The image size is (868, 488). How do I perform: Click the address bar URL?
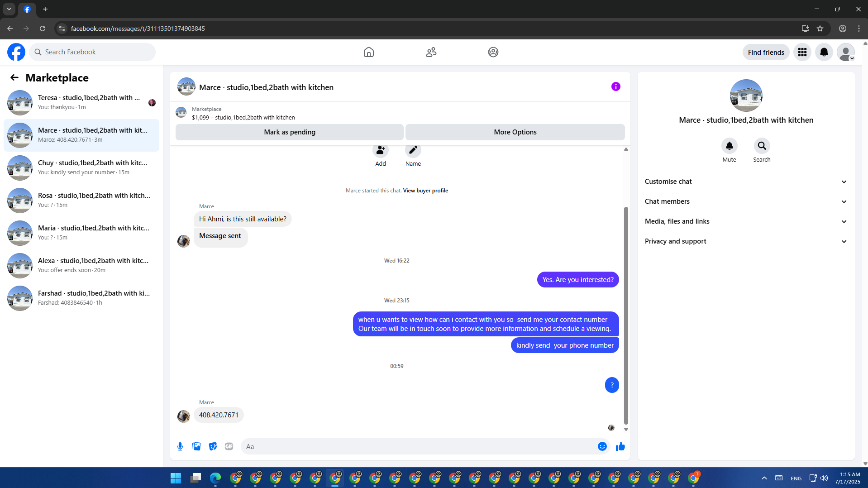[138, 29]
